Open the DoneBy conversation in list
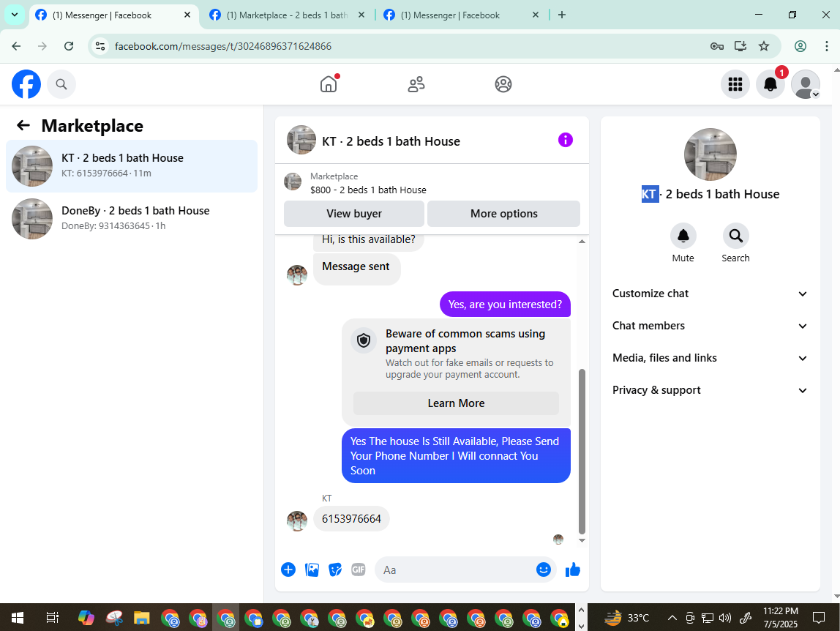Screen dimensions: 840x631 pos(132,218)
